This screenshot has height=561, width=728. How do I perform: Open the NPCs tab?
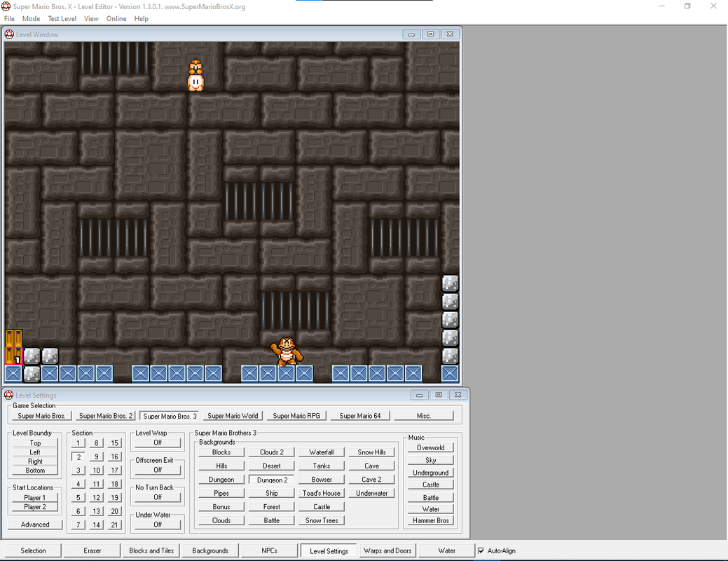[269, 550]
